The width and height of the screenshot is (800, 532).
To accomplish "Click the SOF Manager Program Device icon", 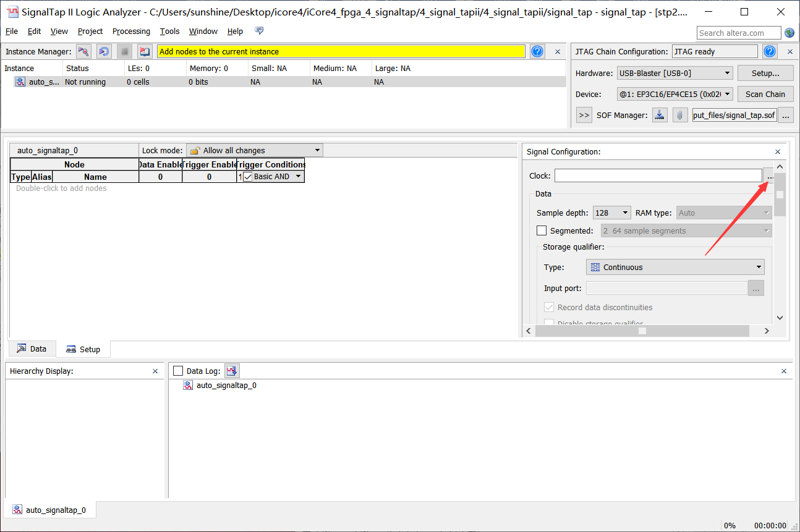I will click(x=660, y=115).
